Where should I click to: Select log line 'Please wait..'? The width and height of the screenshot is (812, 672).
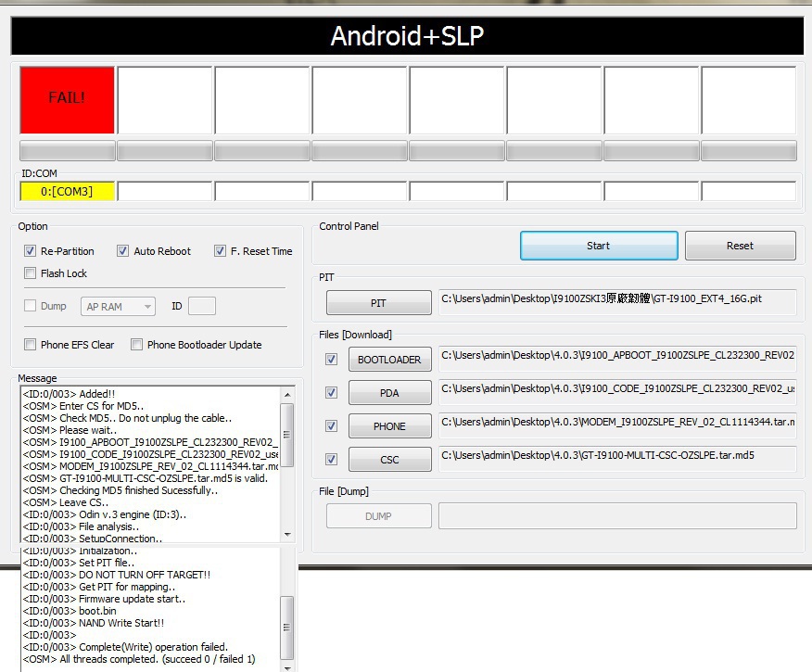click(x=70, y=430)
